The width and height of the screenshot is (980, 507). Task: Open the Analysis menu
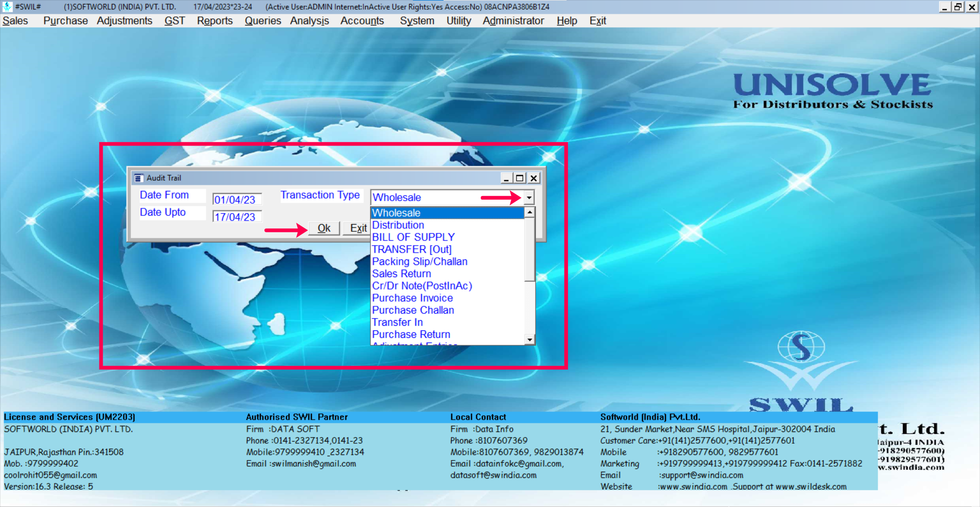click(310, 21)
